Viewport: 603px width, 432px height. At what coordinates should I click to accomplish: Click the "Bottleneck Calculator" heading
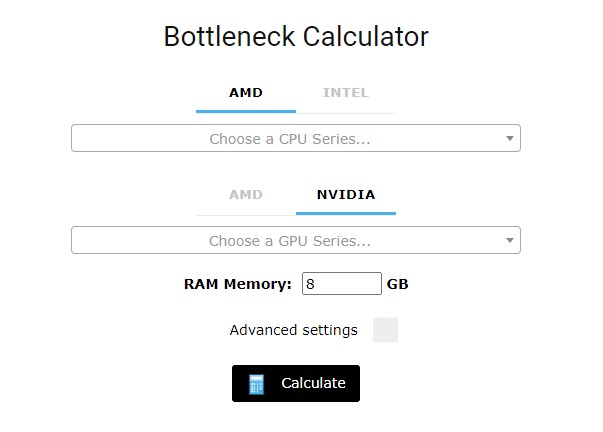296,38
